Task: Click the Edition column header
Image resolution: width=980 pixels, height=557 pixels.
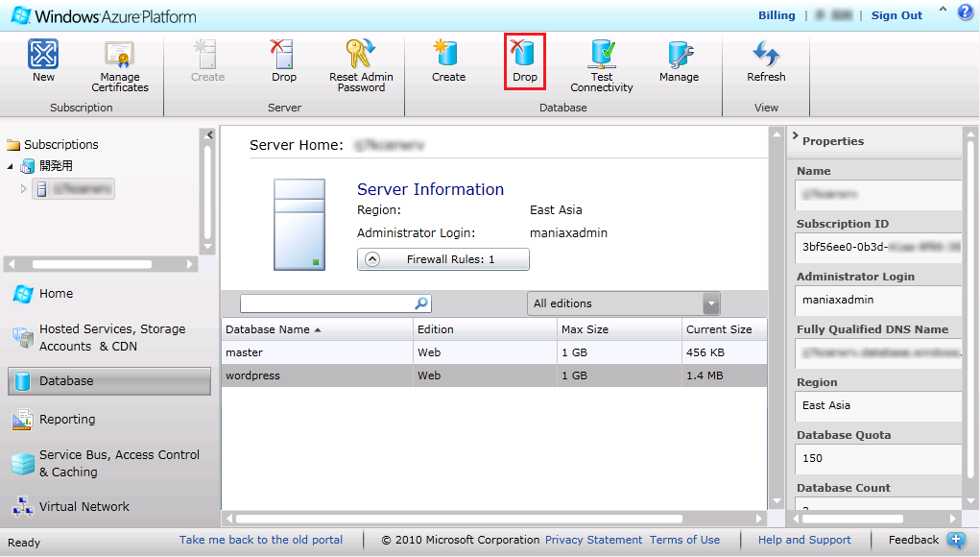Action: coord(485,329)
